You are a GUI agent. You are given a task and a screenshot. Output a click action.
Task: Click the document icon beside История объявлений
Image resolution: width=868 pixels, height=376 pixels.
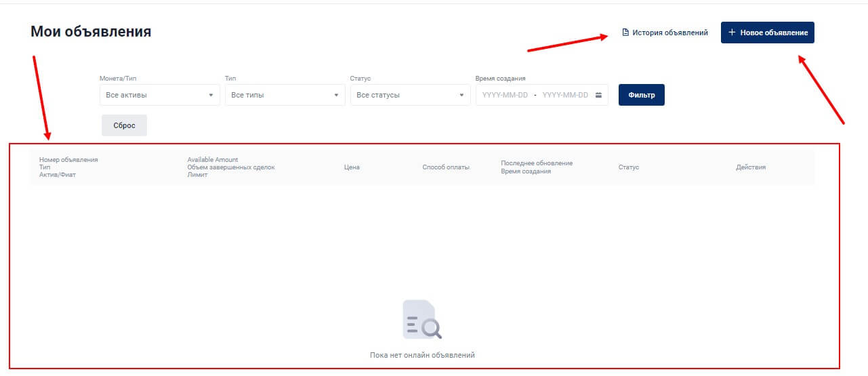coord(626,33)
